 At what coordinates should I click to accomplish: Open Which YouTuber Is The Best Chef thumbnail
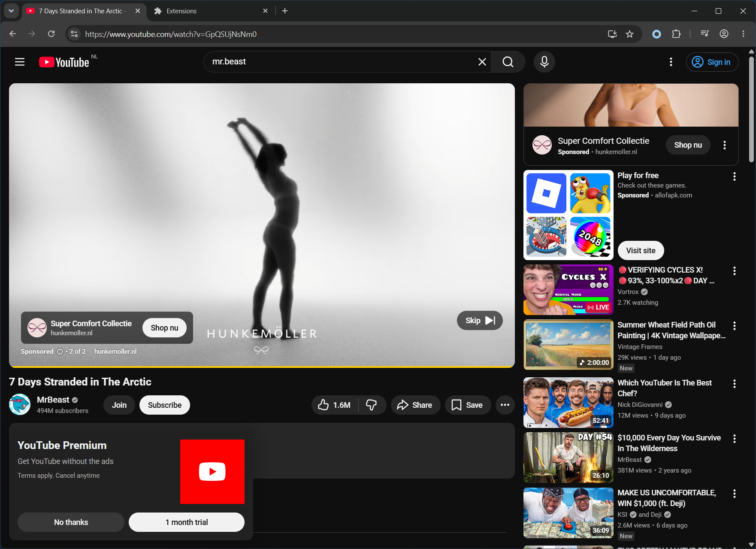click(568, 403)
